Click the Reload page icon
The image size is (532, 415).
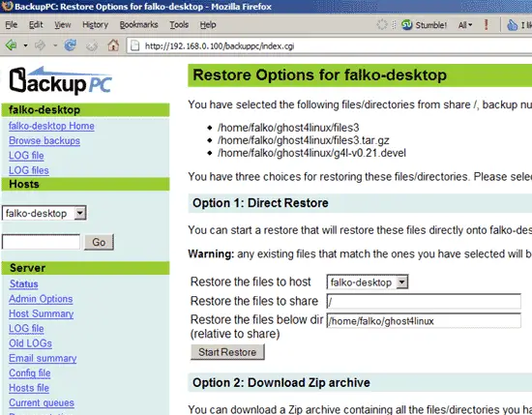[71, 45]
